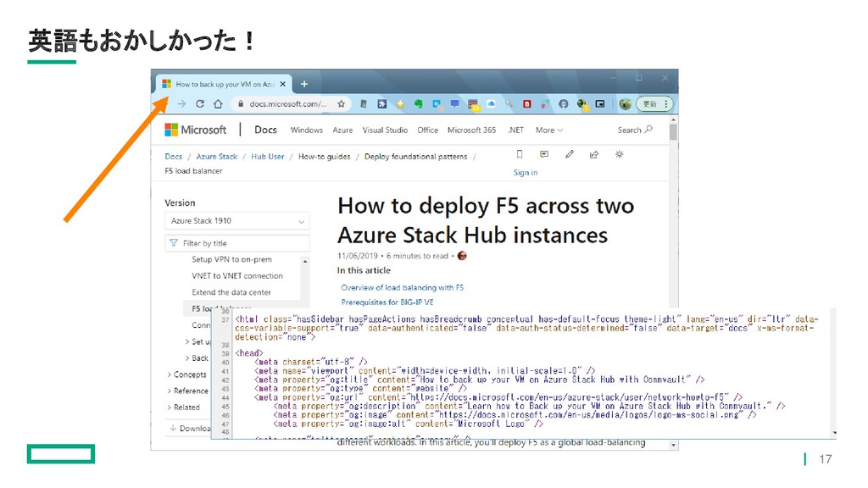Open the Chrome profile avatar
Screen dimensions: 868x488
click(x=625, y=103)
